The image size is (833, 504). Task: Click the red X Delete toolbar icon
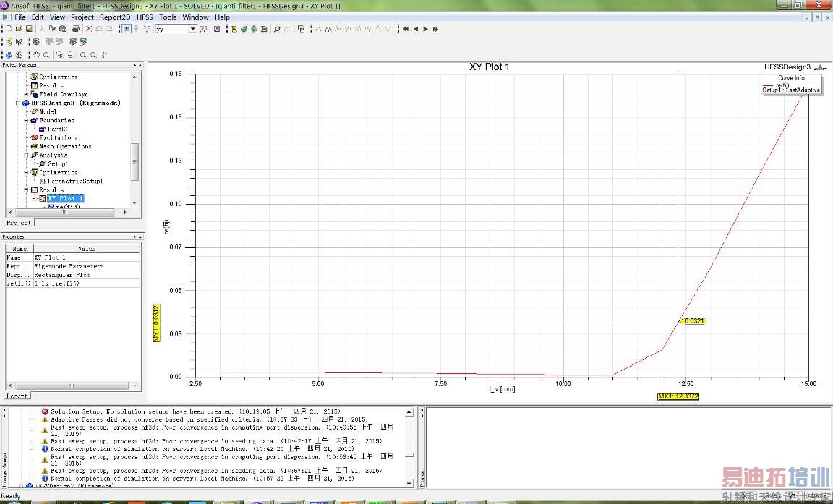point(89,29)
